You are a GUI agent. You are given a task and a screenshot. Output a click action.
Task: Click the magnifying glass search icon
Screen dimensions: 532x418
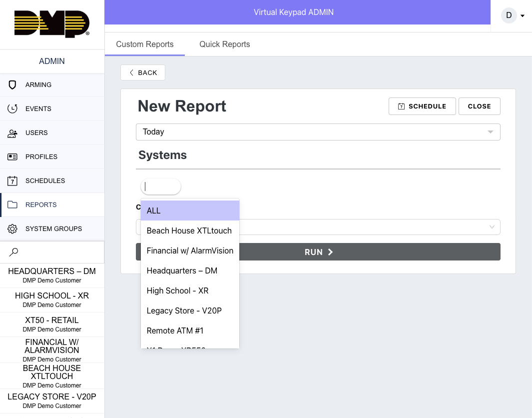(13, 252)
